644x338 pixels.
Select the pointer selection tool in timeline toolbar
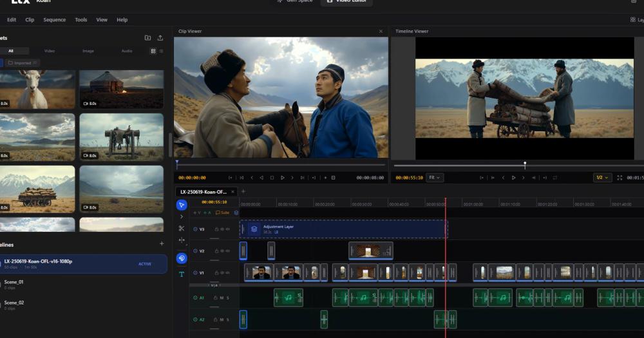point(182,205)
